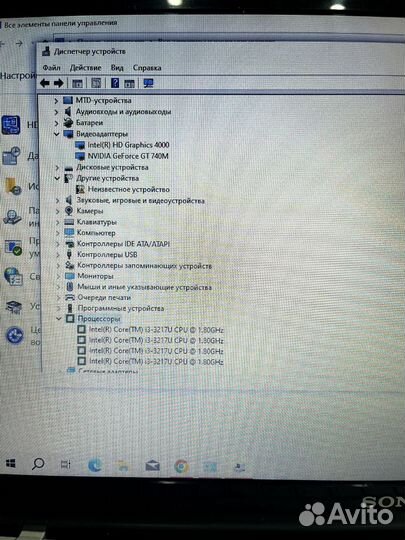Click the Очереди печати printer icon

(70, 298)
